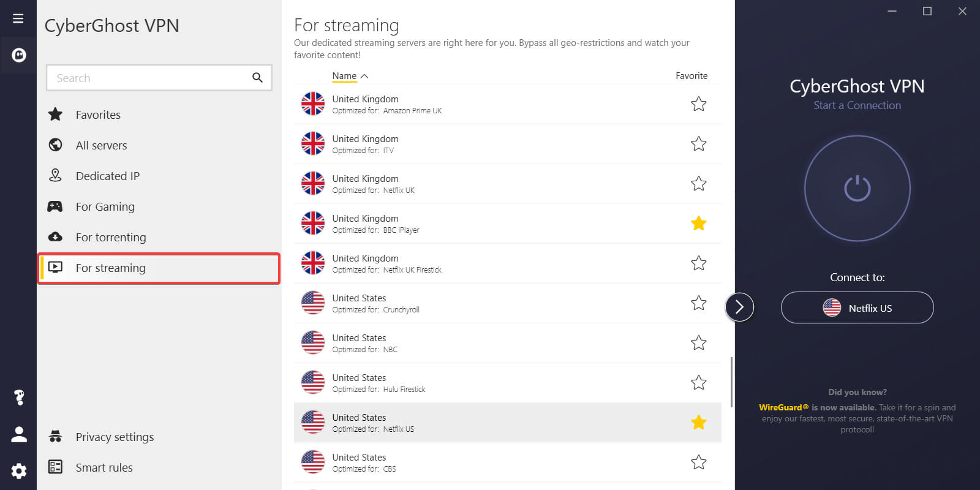980x490 pixels.
Task: Open the help question mark icon
Action: 19,398
